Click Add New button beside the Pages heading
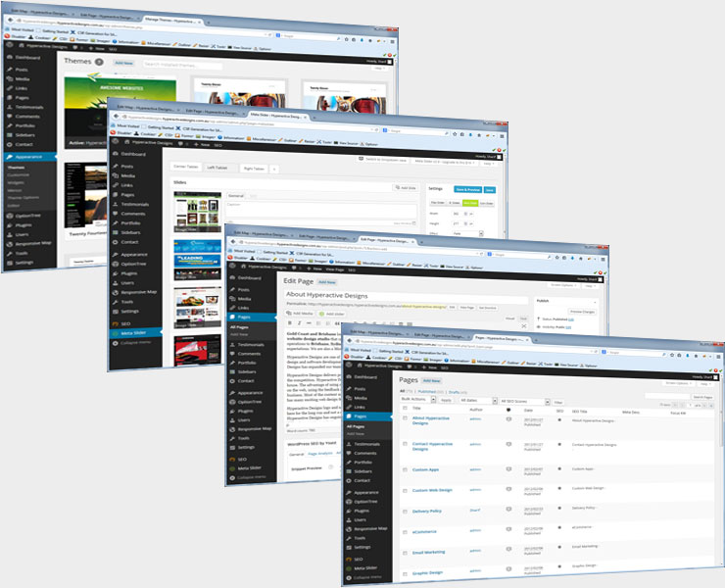725x588 pixels. click(x=432, y=381)
